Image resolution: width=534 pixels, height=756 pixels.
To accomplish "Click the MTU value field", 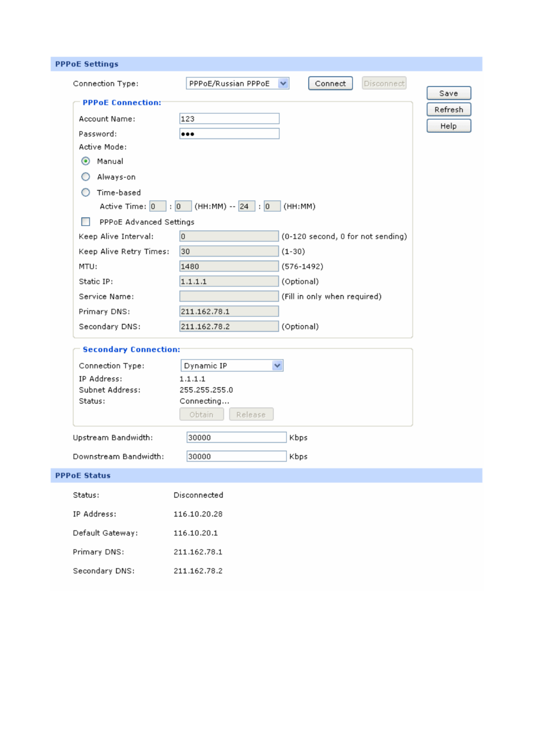I will (x=229, y=266).
